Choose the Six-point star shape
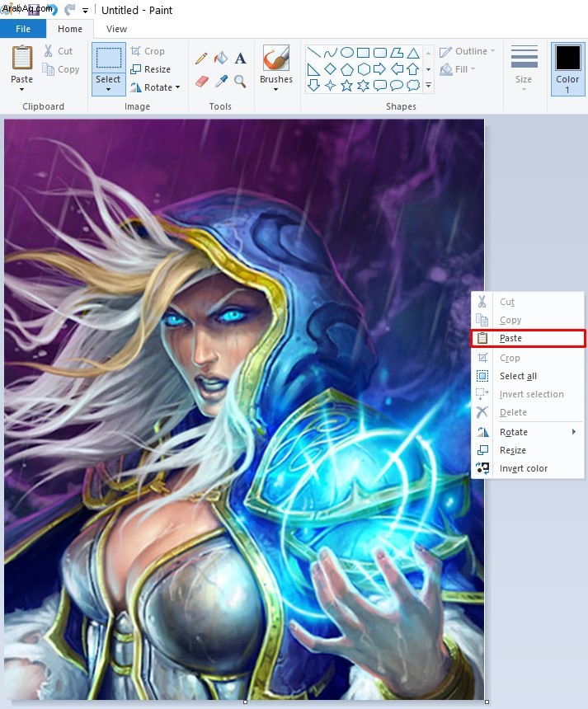This screenshot has width=588, height=709. tap(363, 85)
